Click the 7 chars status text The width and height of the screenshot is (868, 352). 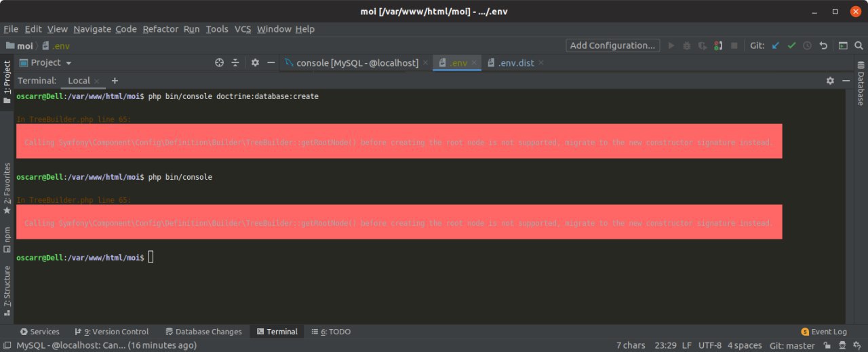pos(631,345)
